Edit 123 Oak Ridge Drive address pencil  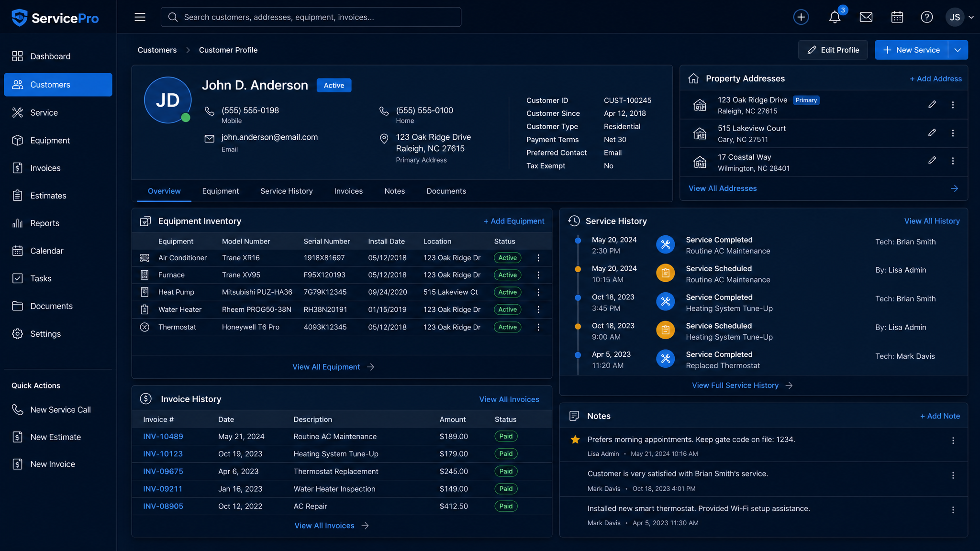(932, 104)
